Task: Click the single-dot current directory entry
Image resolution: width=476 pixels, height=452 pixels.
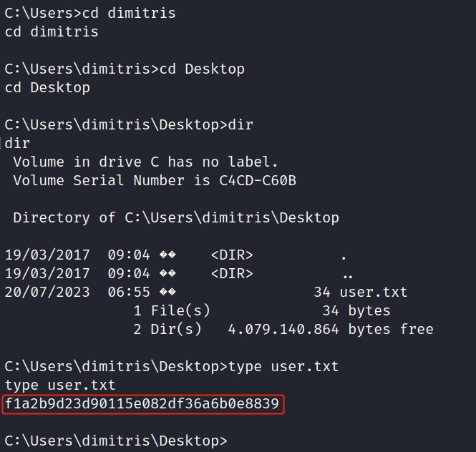Action: click(344, 255)
